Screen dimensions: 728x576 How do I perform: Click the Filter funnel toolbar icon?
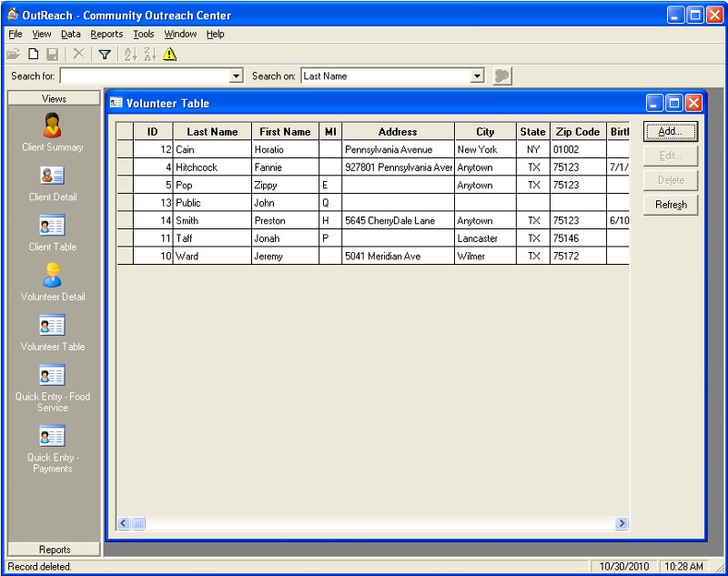point(104,55)
